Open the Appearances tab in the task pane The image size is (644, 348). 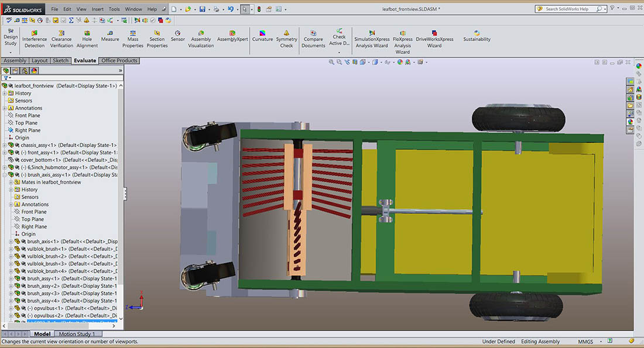click(x=631, y=122)
